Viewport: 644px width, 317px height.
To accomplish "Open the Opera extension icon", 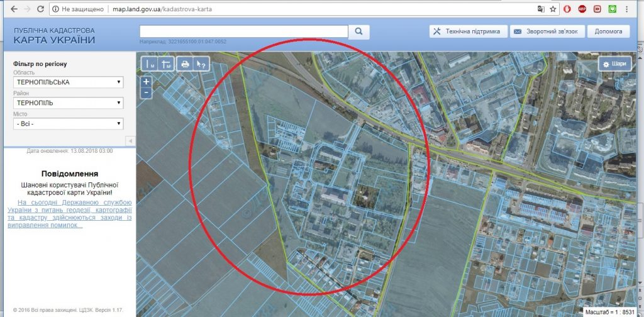I will [567, 9].
